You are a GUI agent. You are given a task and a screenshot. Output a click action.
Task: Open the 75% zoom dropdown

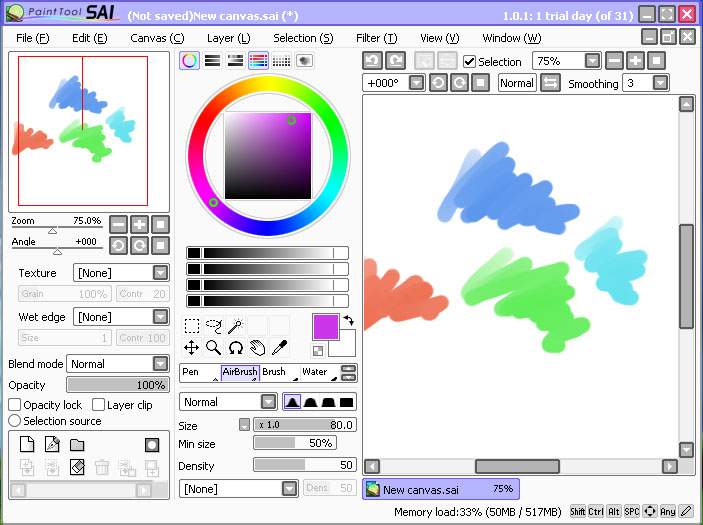(x=592, y=61)
